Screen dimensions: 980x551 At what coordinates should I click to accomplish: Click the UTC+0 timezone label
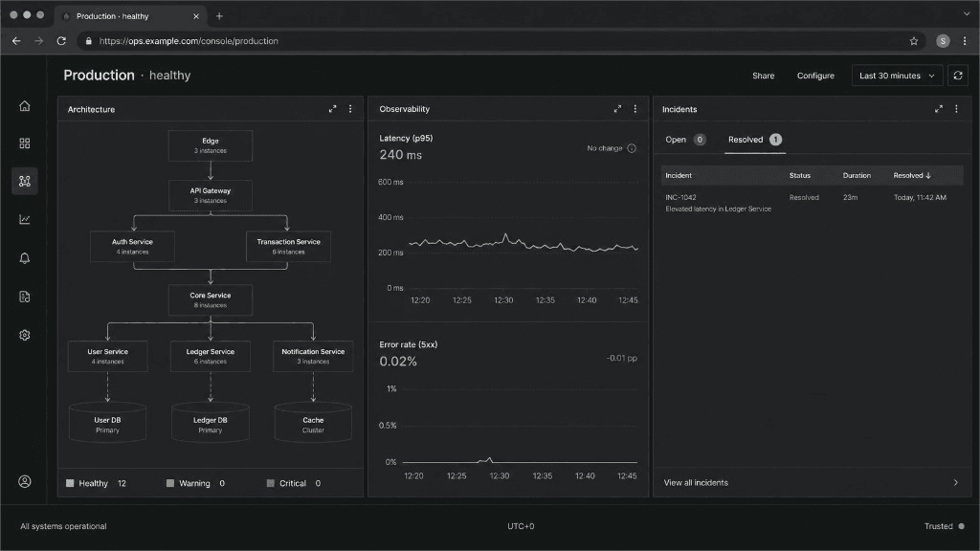click(521, 526)
